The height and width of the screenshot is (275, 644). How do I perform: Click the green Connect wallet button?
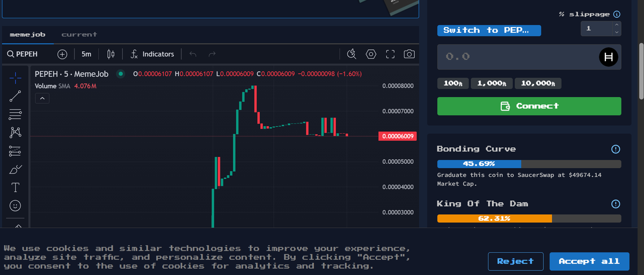(x=529, y=106)
